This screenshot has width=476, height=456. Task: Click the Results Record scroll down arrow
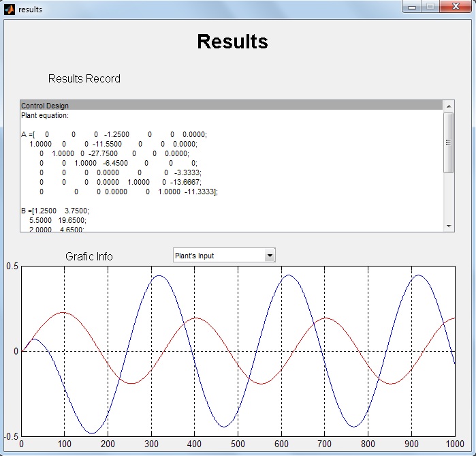tap(448, 226)
